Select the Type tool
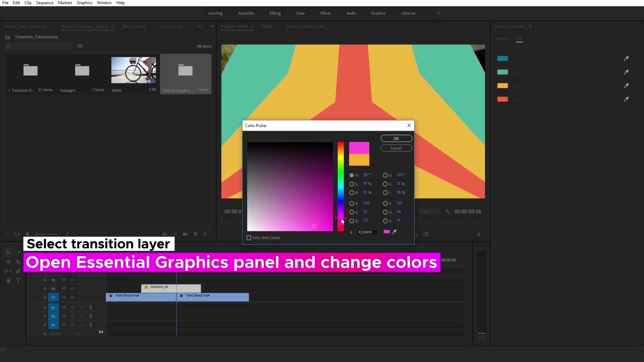This screenshot has width=644, height=362. [x=18, y=281]
